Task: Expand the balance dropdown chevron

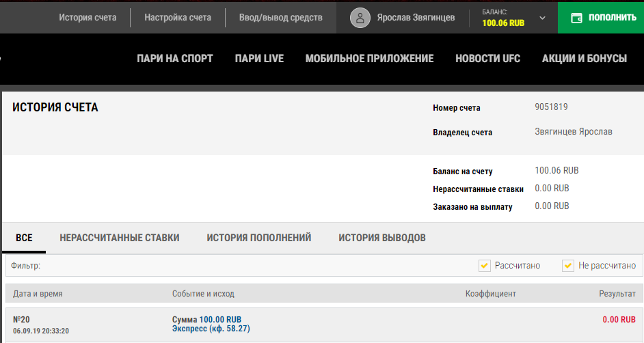Action: [x=542, y=18]
